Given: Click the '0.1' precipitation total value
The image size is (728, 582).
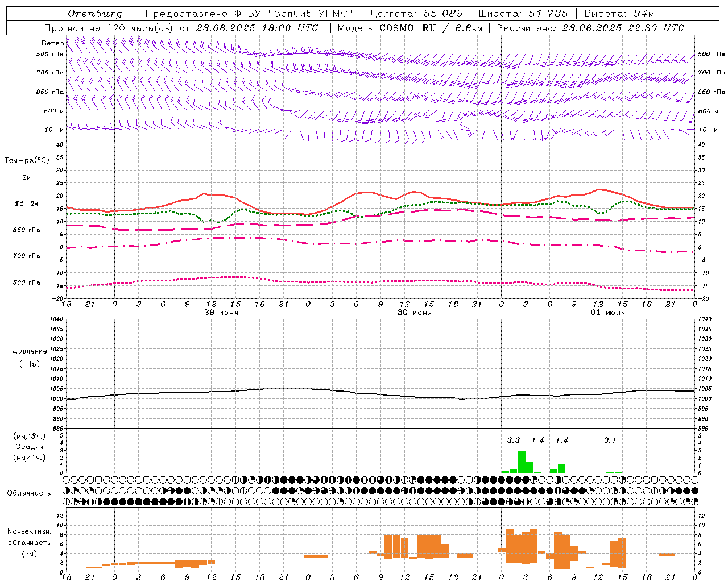Looking at the screenshot, I should [610, 440].
